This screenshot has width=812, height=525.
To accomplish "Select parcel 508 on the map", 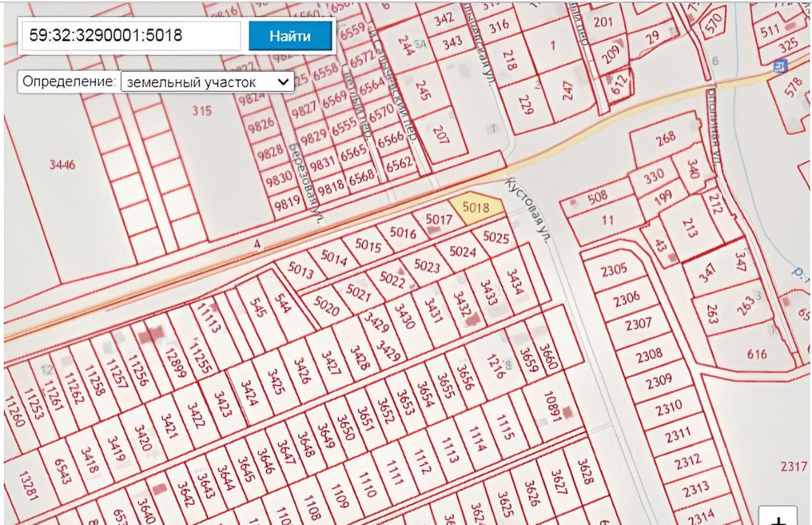I will (597, 199).
